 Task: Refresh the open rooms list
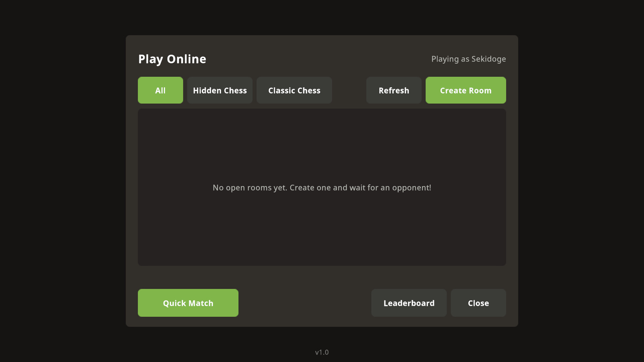[394, 90]
